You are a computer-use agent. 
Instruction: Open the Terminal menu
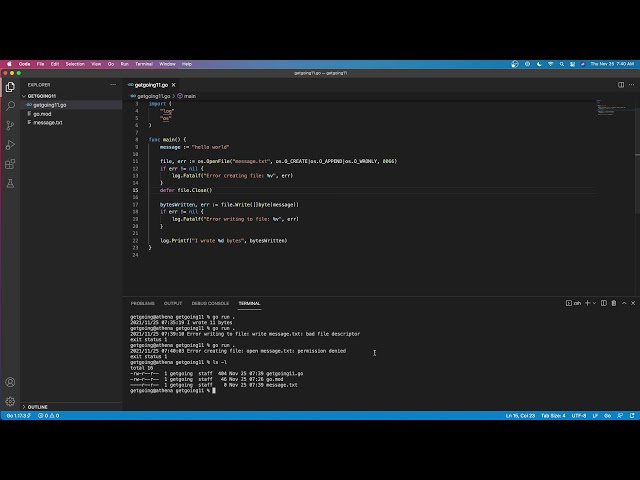(144, 64)
